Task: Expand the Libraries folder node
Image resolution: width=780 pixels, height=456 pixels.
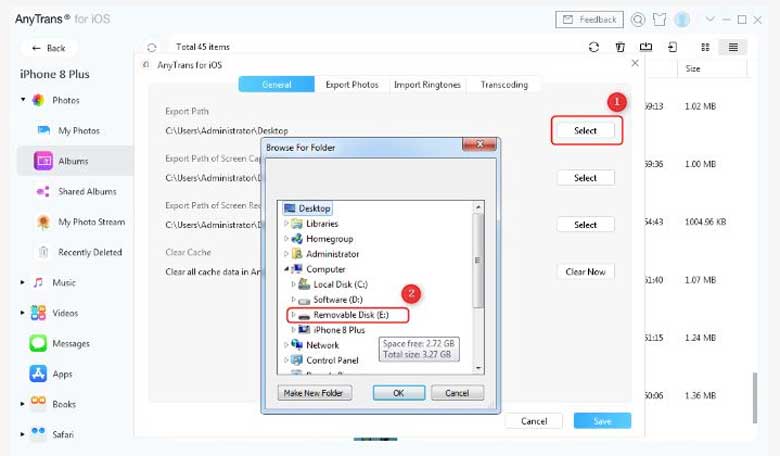Action: tap(287, 224)
